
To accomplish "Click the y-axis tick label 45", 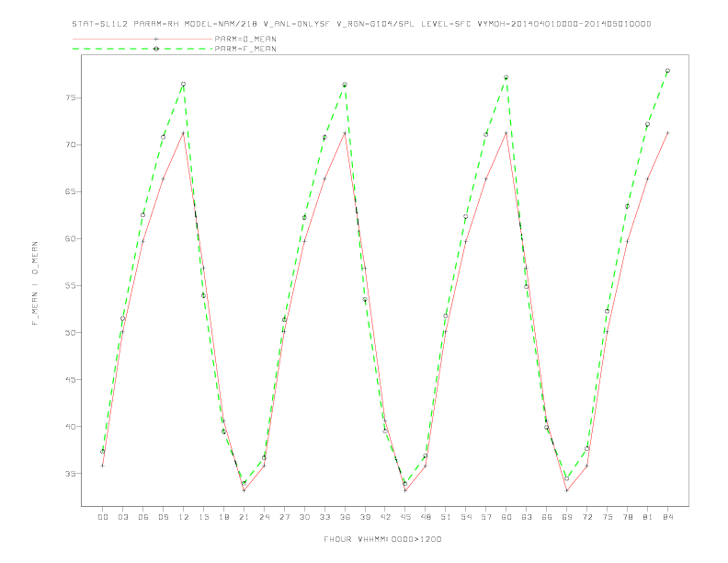I will (71, 380).
